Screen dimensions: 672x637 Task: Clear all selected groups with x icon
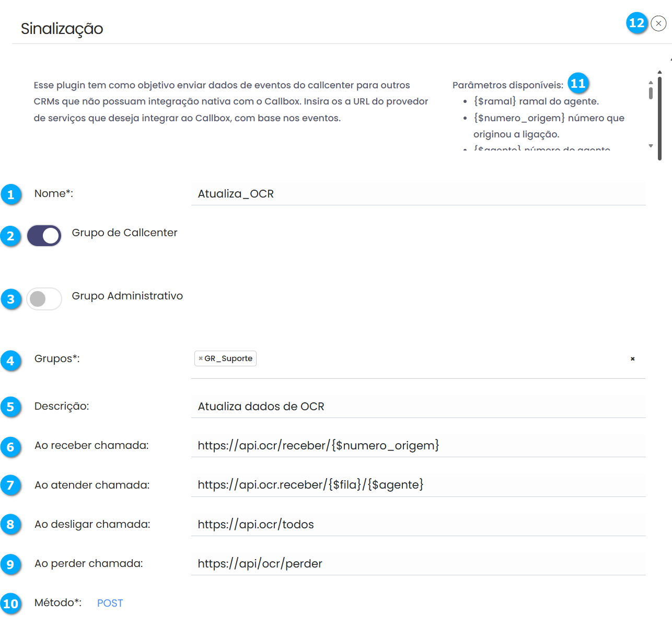[632, 359]
